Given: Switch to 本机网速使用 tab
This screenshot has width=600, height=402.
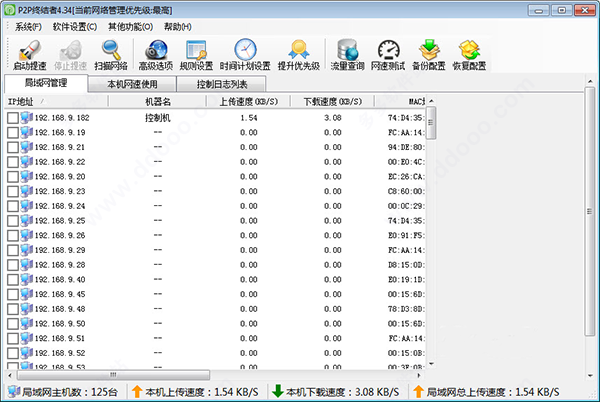Looking at the screenshot, I should tap(132, 84).
